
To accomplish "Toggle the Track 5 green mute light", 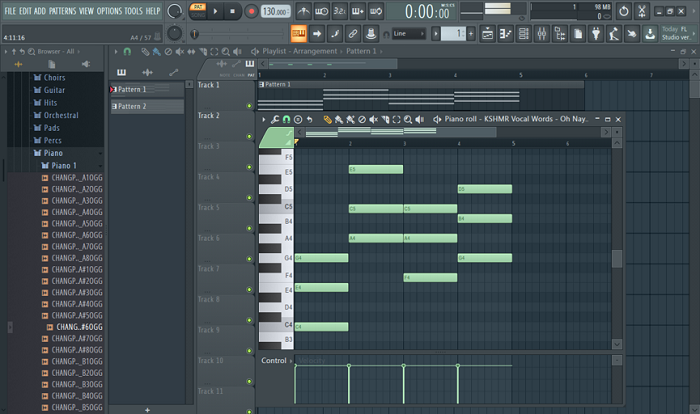I will (x=249, y=229).
